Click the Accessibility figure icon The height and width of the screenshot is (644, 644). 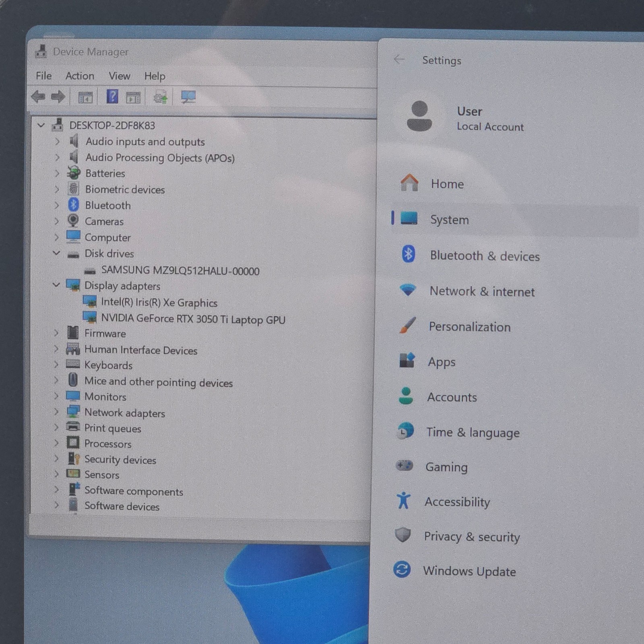point(403,501)
